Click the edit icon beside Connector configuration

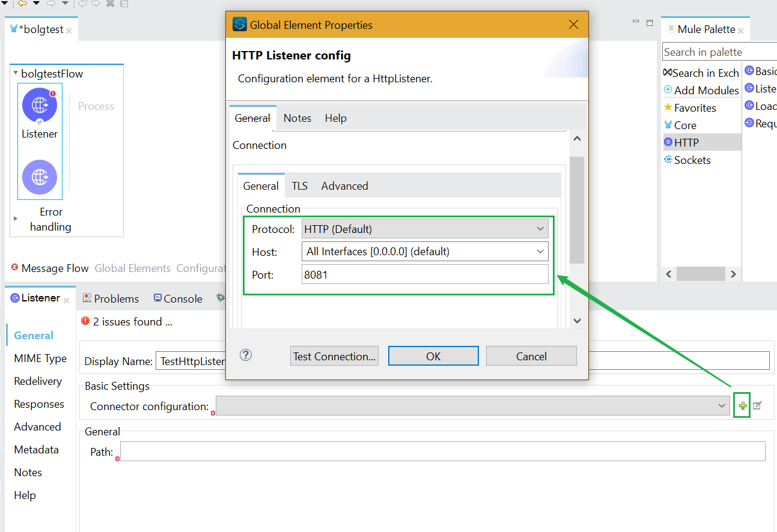point(757,406)
